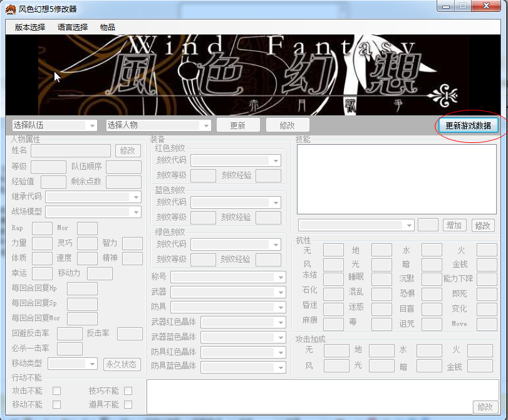Click the app icon in title bar

point(11,9)
